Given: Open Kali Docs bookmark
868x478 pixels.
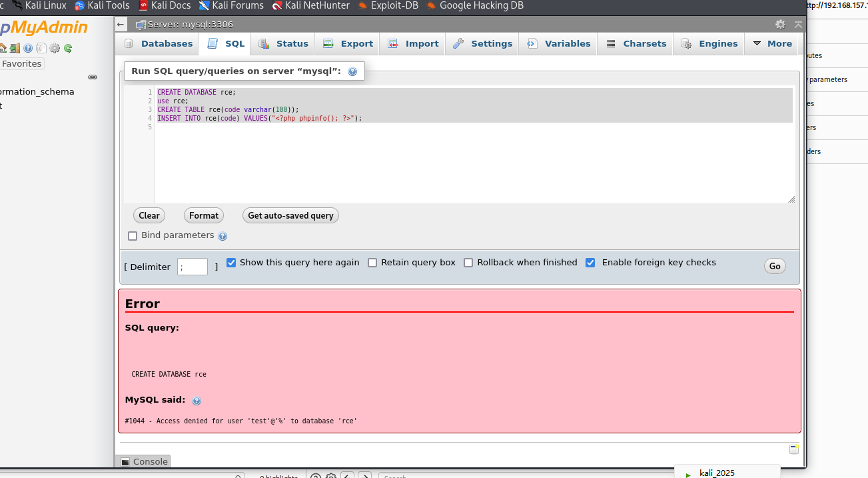Looking at the screenshot, I should [165, 5].
